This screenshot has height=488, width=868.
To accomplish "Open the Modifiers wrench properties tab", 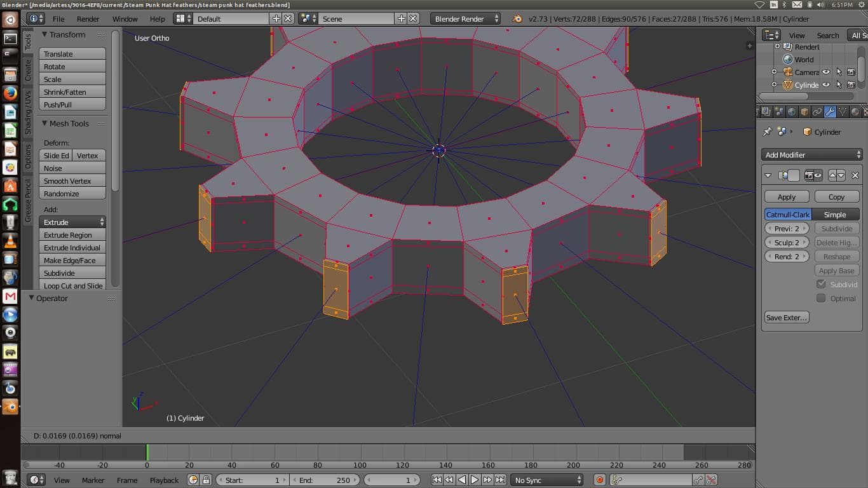I will point(830,112).
